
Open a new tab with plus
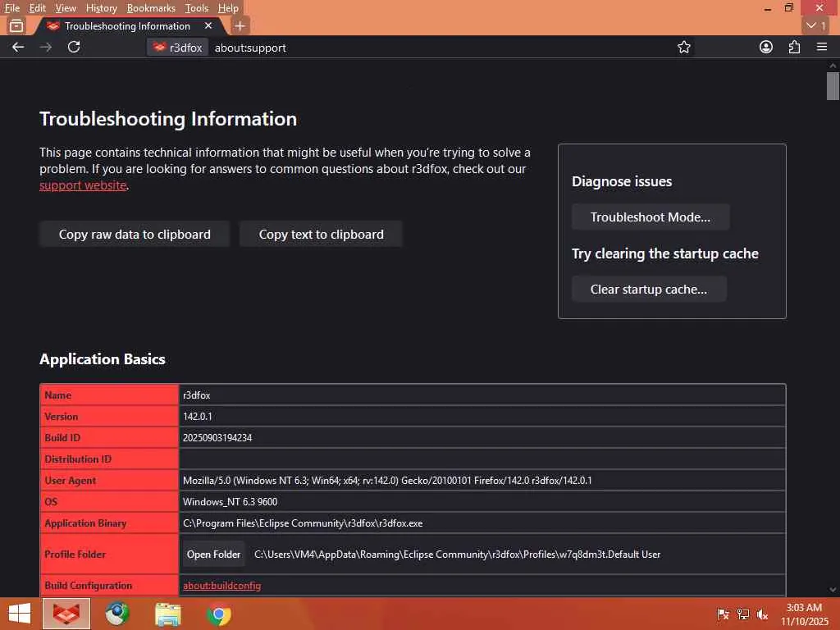pos(240,25)
